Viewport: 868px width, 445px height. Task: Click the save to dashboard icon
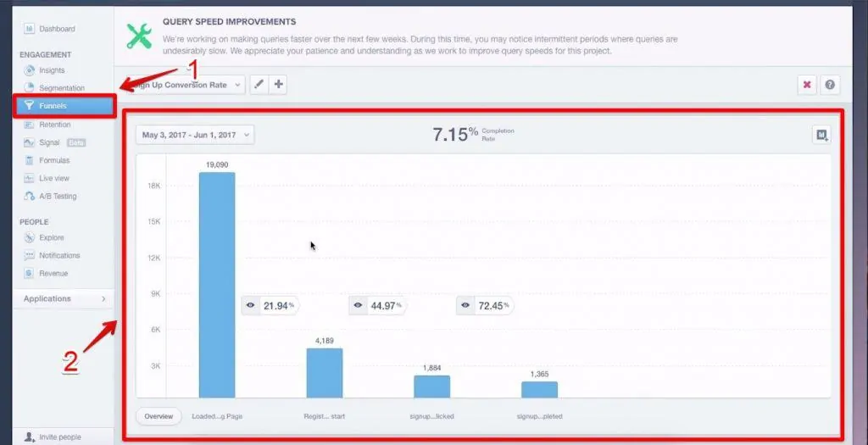[x=821, y=135]
